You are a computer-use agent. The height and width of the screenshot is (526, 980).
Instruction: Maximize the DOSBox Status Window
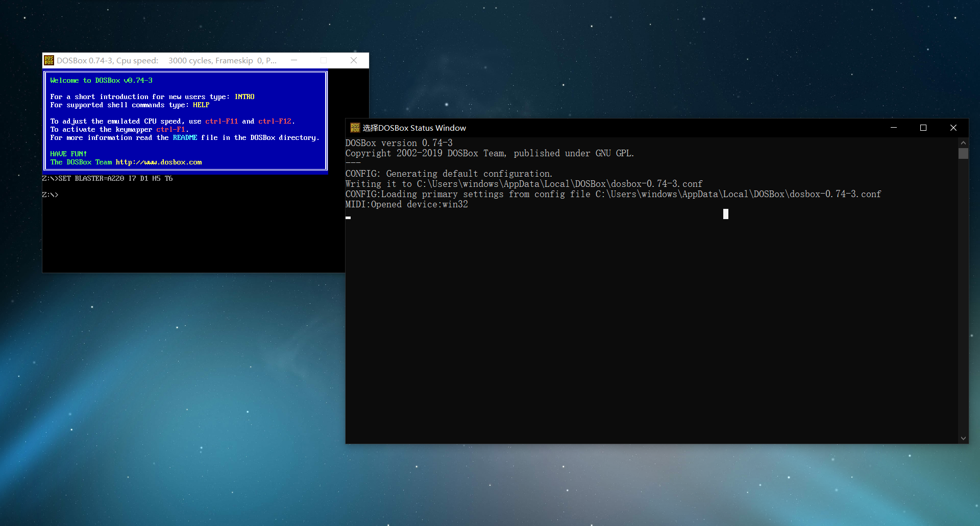tap(923, 128)
